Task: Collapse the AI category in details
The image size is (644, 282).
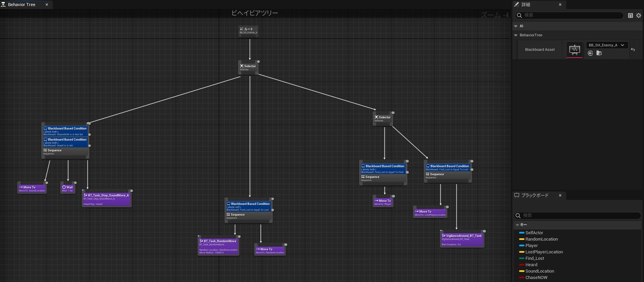Action: [516, 26]
